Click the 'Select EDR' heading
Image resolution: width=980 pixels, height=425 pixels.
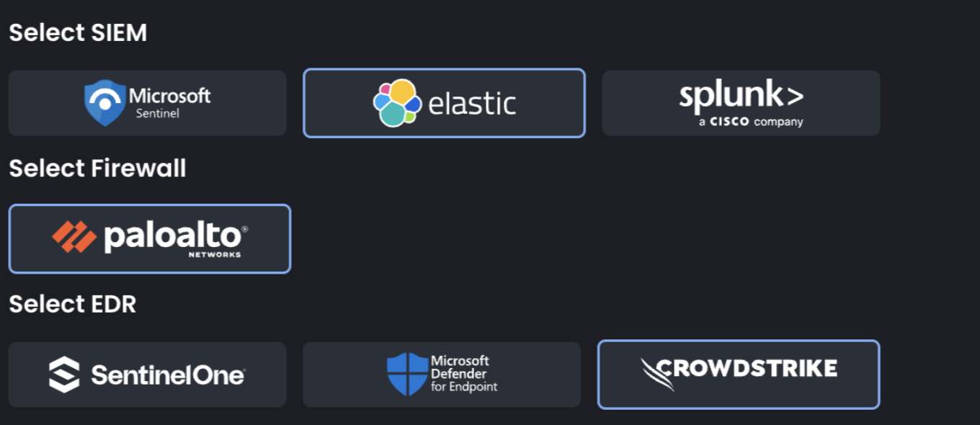[72, 303]
